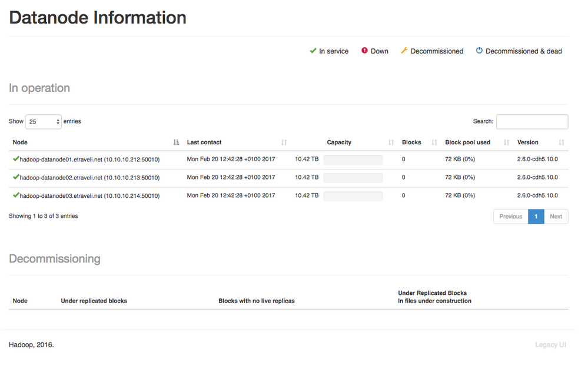Viewport: 588px width, 382px height.
Task: Click the Blocks column header text
Action: (411, 142)
